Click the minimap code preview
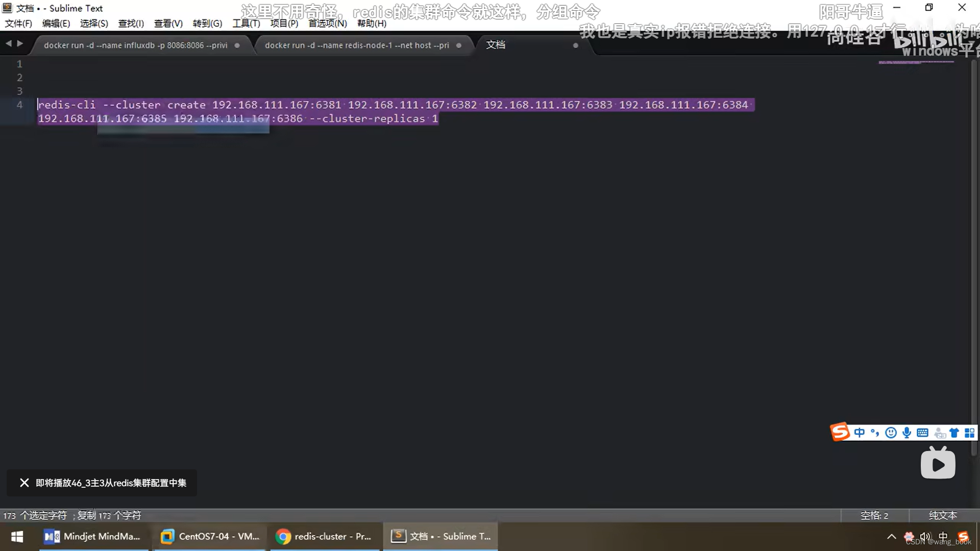 (916, 62)
